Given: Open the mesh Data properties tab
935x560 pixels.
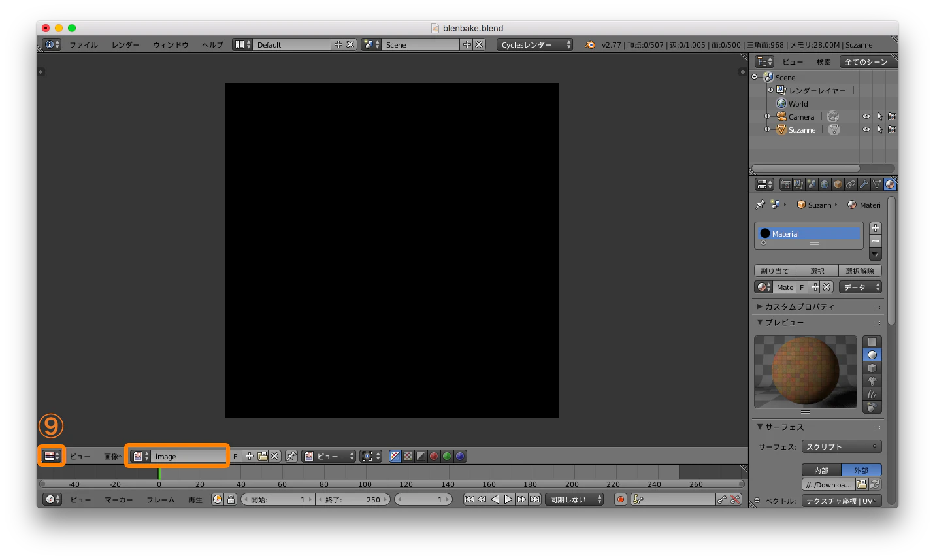Looking at the screenshot, I should point(877,185).
